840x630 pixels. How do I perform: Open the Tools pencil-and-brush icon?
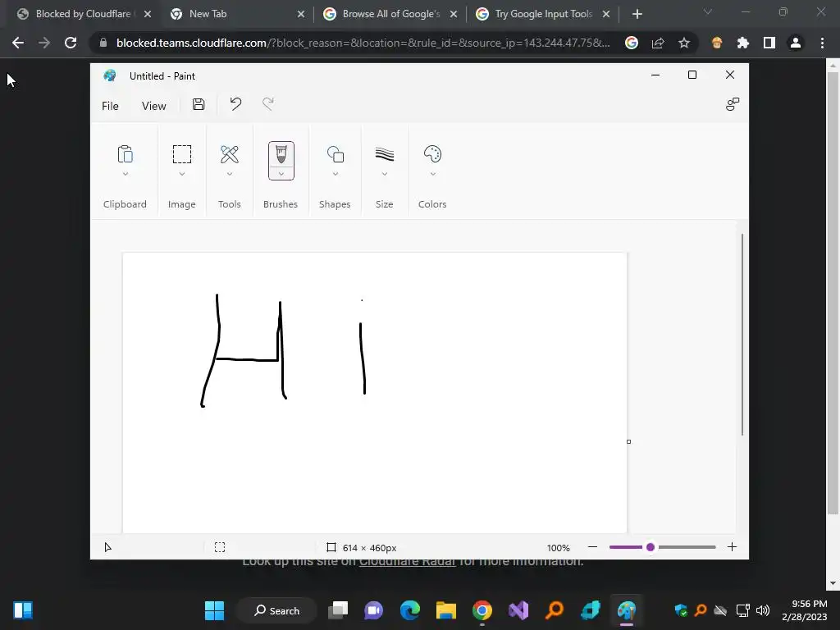[230, 154]
